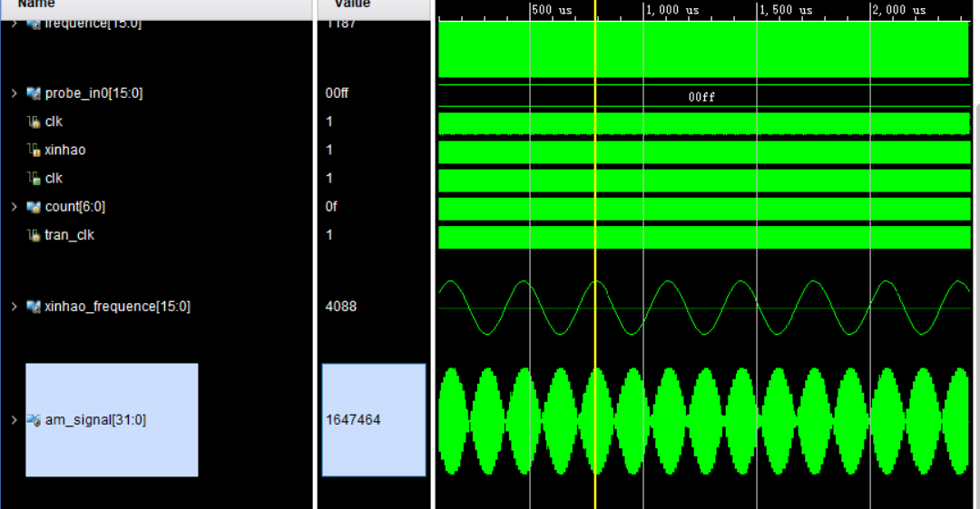
Task: Select the clk name just below probe_in0
Action: [54, 122]
